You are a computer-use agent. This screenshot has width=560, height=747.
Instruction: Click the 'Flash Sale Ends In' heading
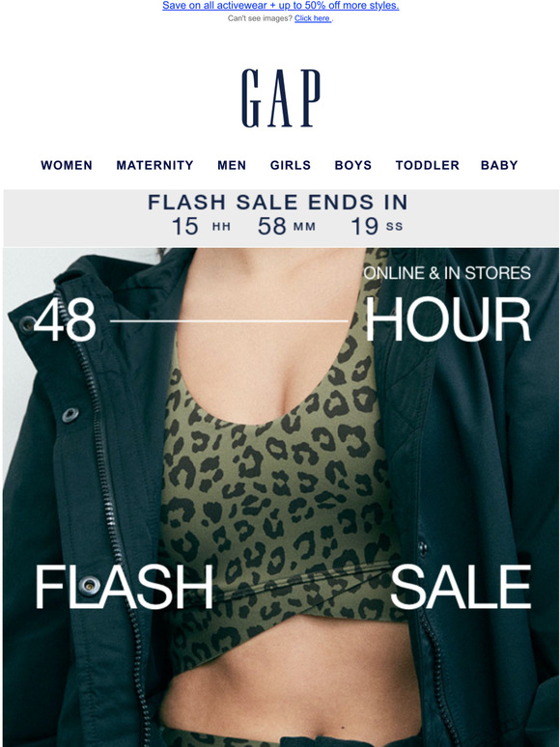tap(278, 203)
